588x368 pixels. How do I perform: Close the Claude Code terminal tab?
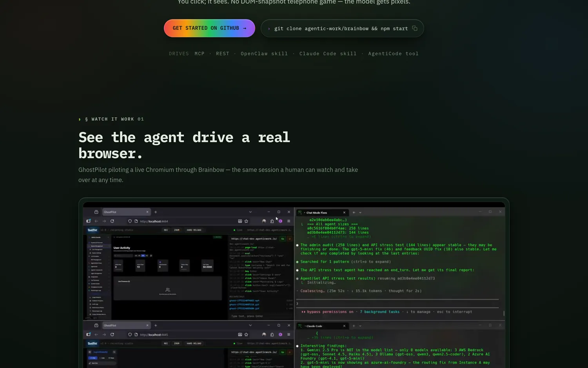click(345, 326)
